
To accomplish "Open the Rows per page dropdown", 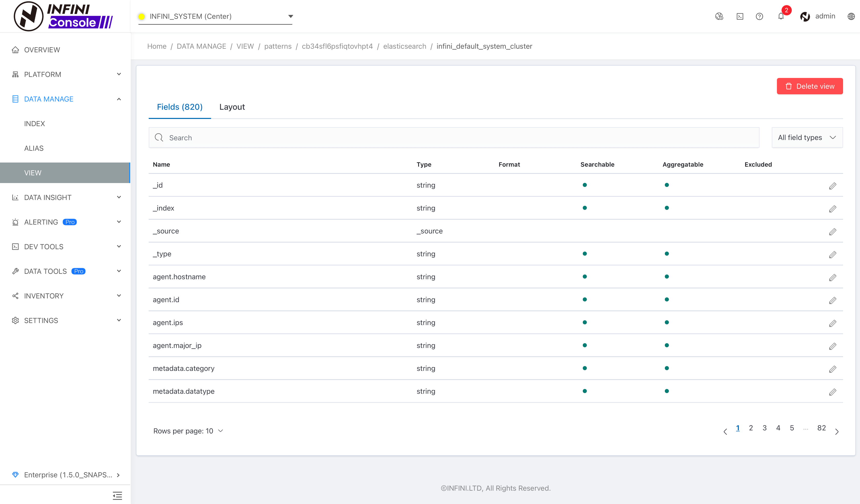I will tap(188, 431).
